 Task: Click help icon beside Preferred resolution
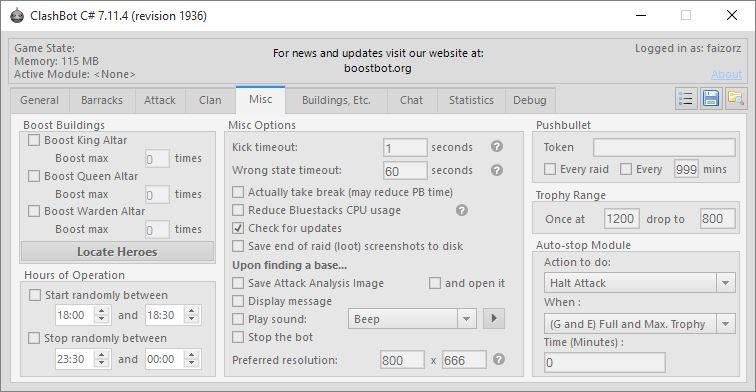[x=499, y=359]
